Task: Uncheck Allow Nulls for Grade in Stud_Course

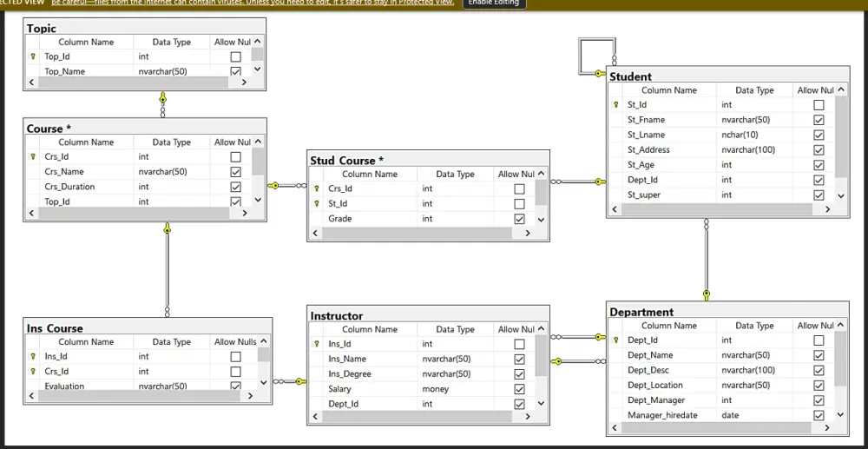Action: click(519, 219)
